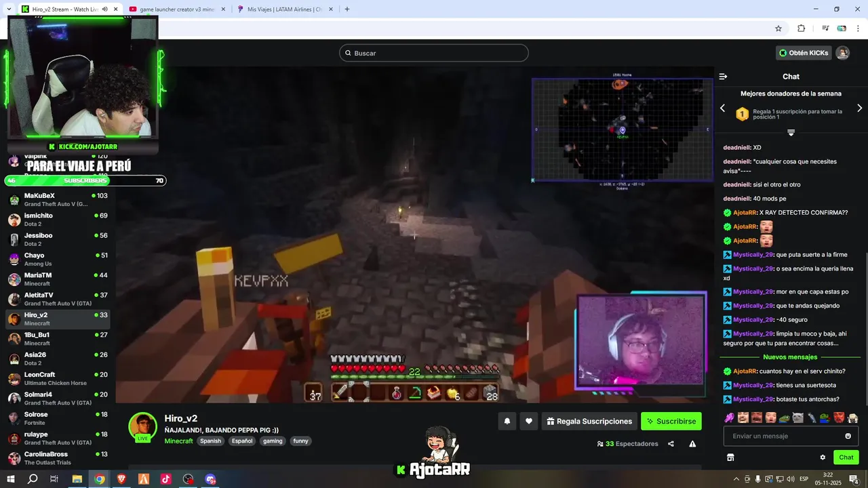Image resolution: width=868 pixels, height=488 pixels.
Task: Focus the Enviar un mensaje input
Action: click(791, 436)
